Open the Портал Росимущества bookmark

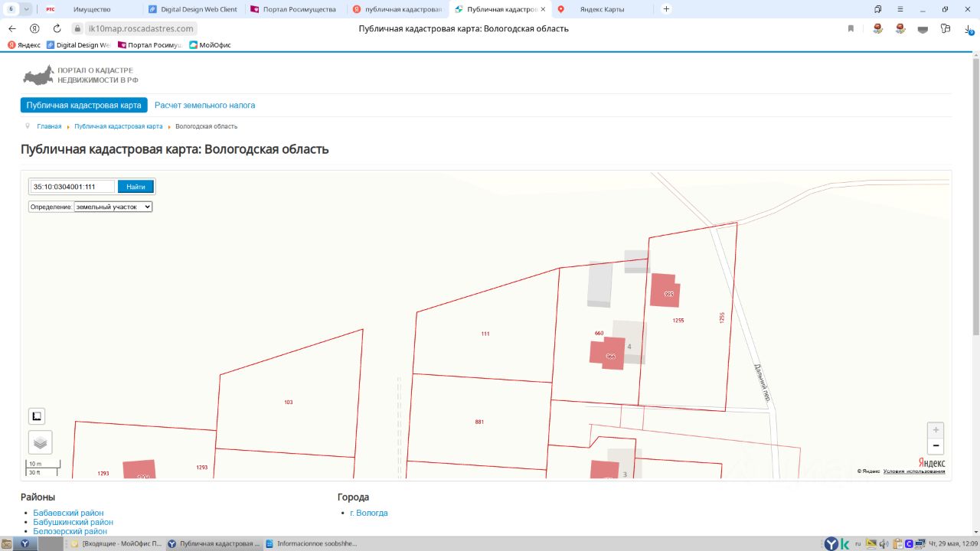[x=150, y=45]
